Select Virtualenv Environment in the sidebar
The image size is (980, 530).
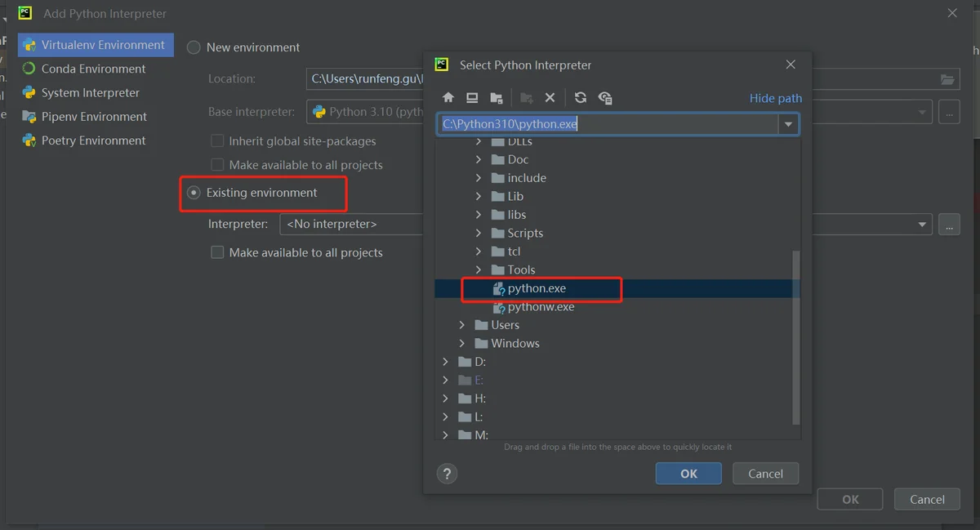coord(96,45)
